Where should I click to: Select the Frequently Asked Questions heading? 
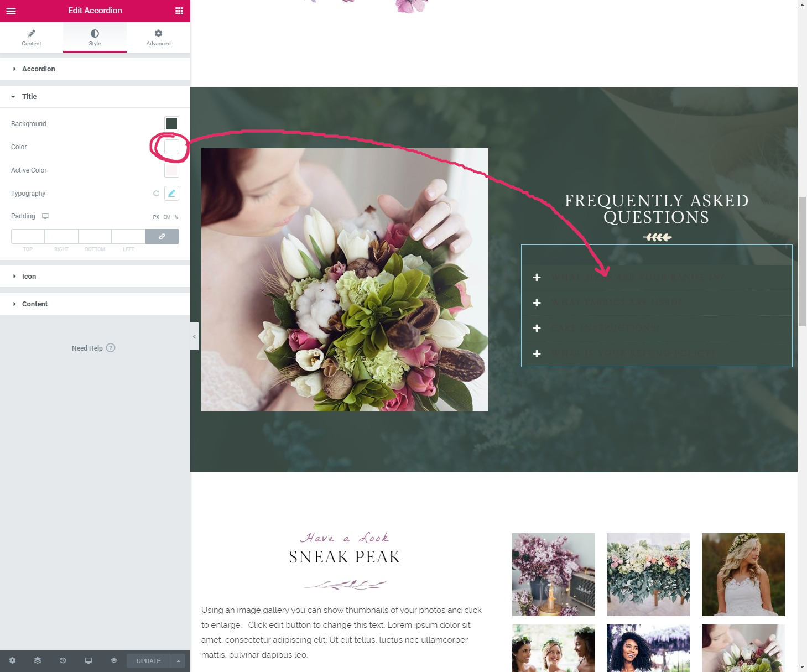[x=657, y=209]
